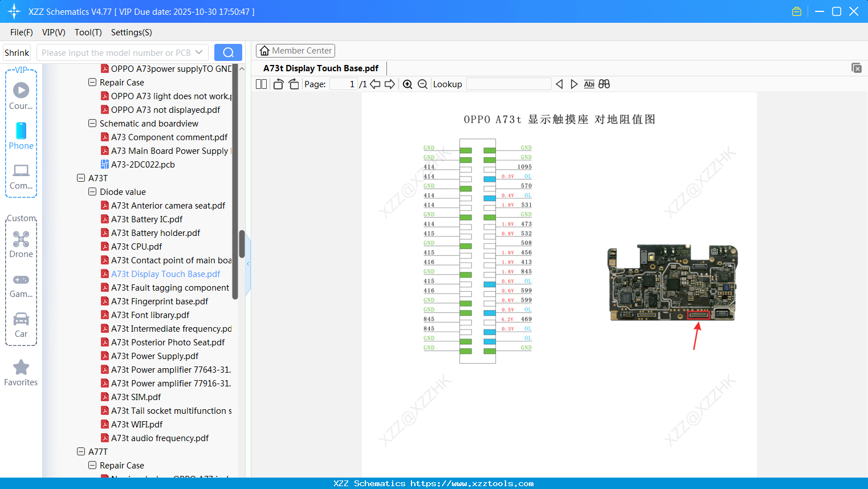Open A73t Anterior camera seat.pdf
Screen dimensions: 868x489
[x=163, y=205]
